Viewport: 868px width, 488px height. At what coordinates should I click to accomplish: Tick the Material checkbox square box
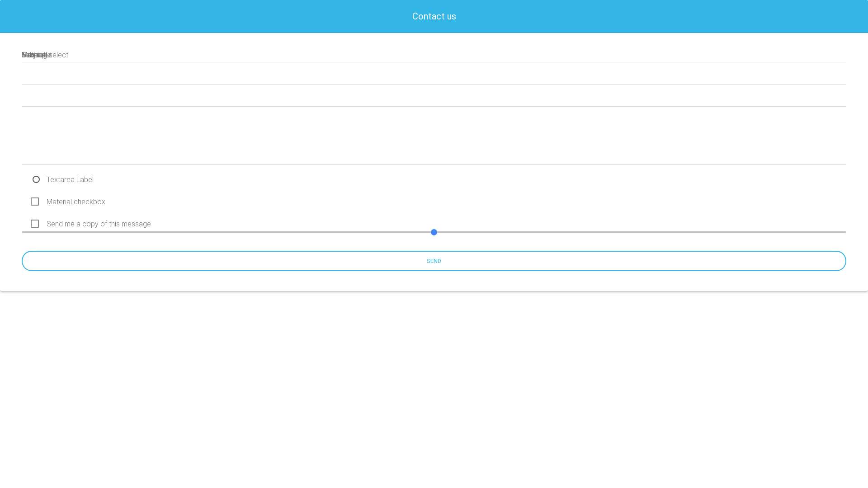35,202
